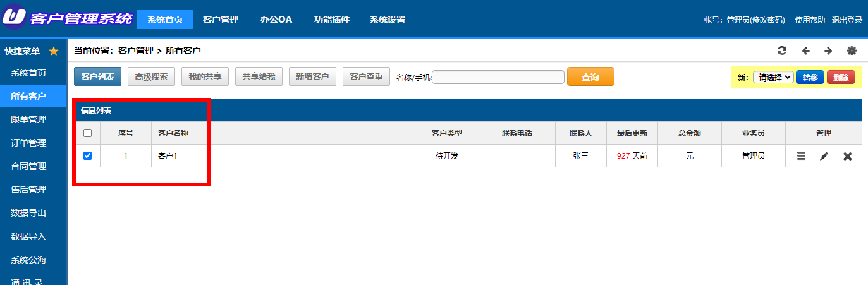The width and height of the screenshot is (868, 285).
Task: Click the orange 查询 button
Action: coord(590,76)
